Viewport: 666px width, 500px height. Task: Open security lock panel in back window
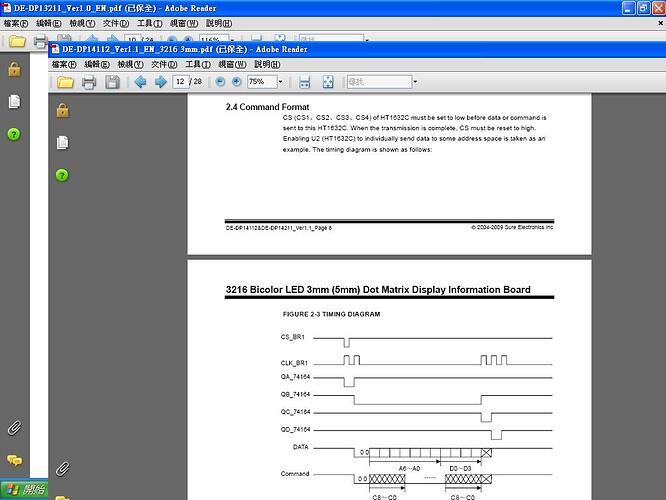14,69
